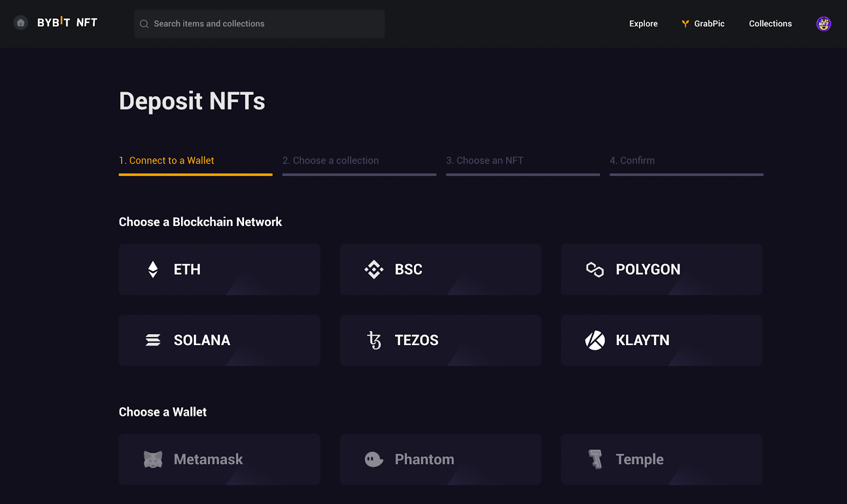Open the Explore menu
The height and width of the screenshot is (504, 847).
point(643,24)
